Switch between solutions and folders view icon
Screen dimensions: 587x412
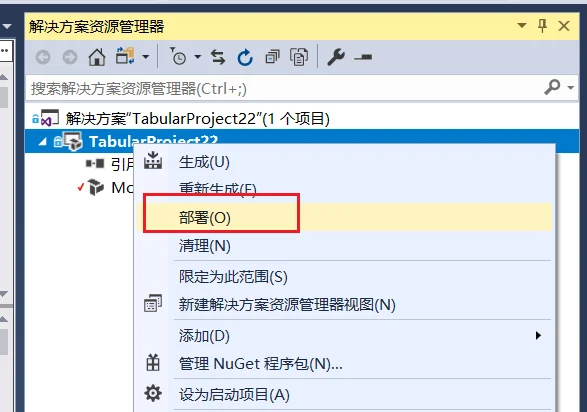(x=125, y=57)
